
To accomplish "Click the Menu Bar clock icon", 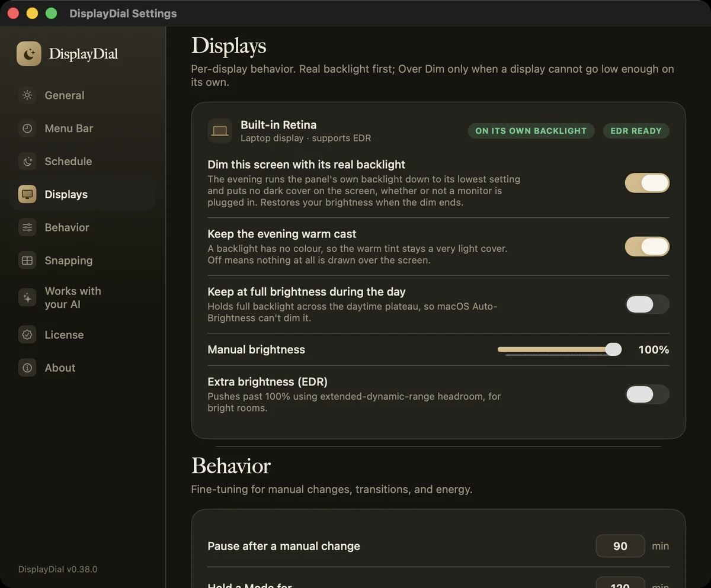I will tap(27, 128).
